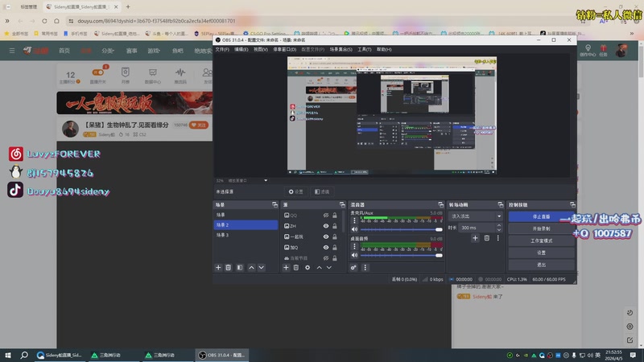The height and width of the screenshot is (362, 644).
Task: Click 工作室模式 button in OBS controls
Action: click(x=541, y=241)
